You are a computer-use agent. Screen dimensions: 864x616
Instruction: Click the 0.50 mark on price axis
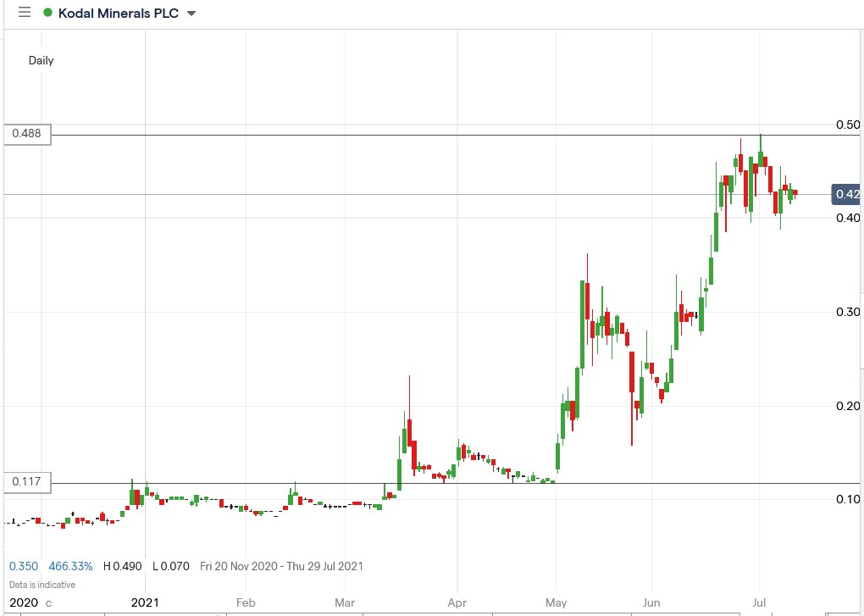click(849, 124)
